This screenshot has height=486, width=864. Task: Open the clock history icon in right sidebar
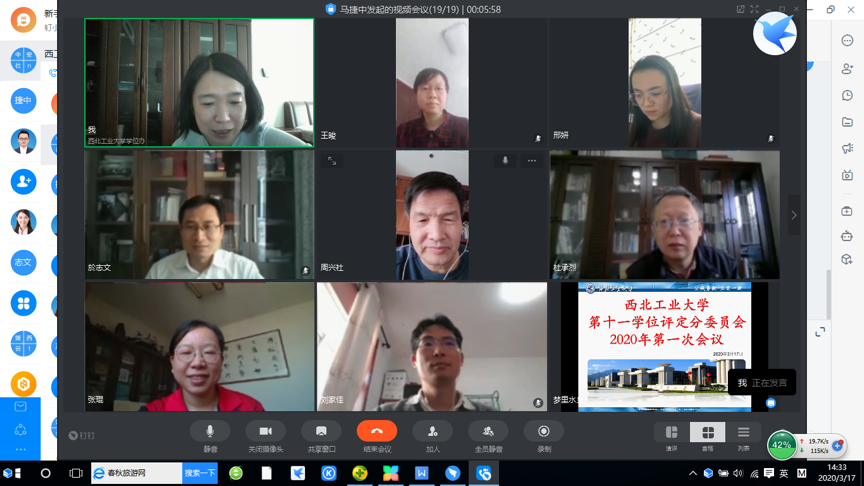coord(847,96)
